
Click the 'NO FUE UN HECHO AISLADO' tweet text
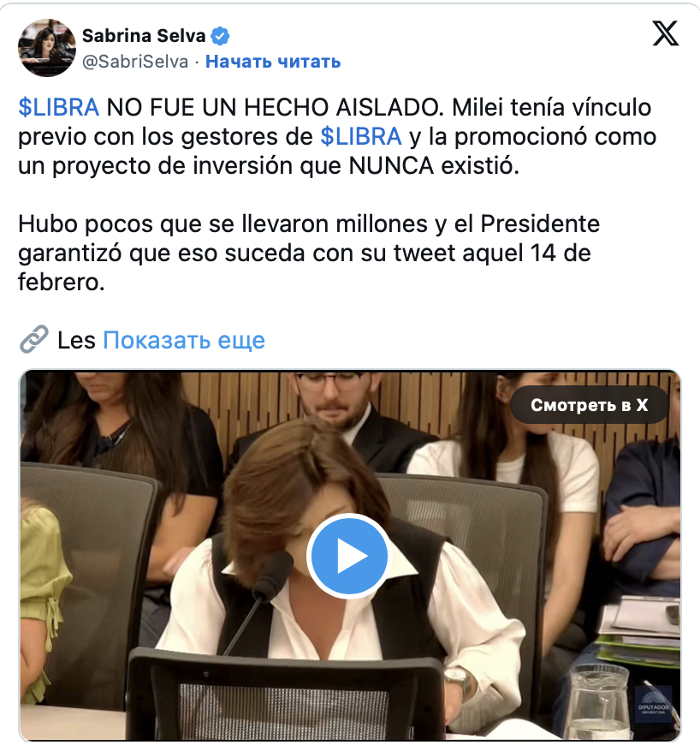tap(275, 107)
